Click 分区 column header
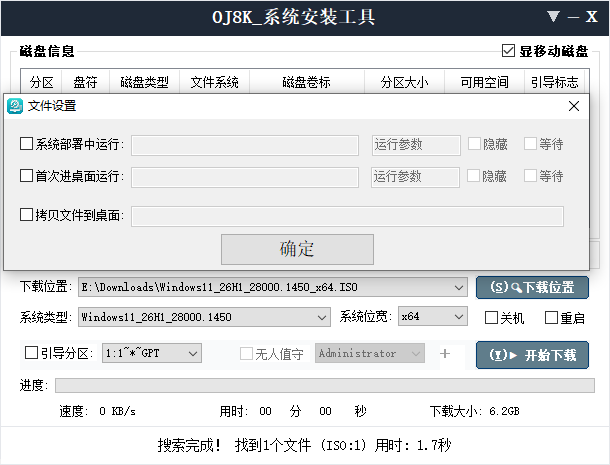610x465 pixels. [41, 82]
